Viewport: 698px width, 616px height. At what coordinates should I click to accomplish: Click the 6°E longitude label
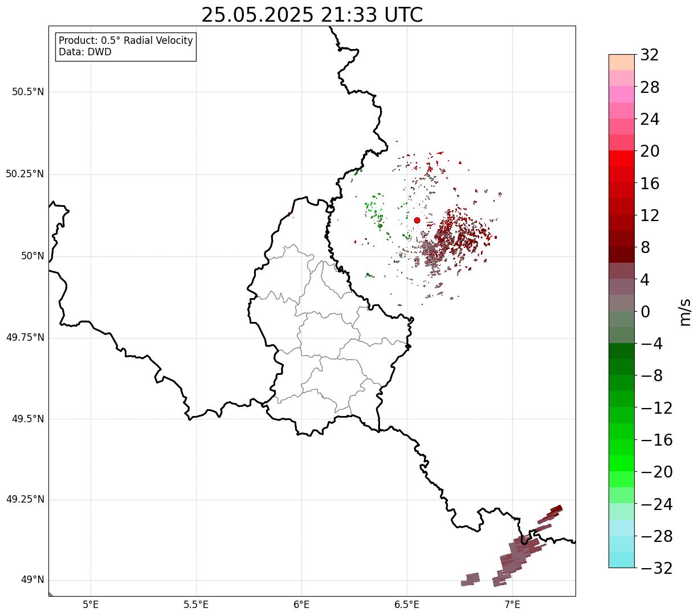click(301, 604)
